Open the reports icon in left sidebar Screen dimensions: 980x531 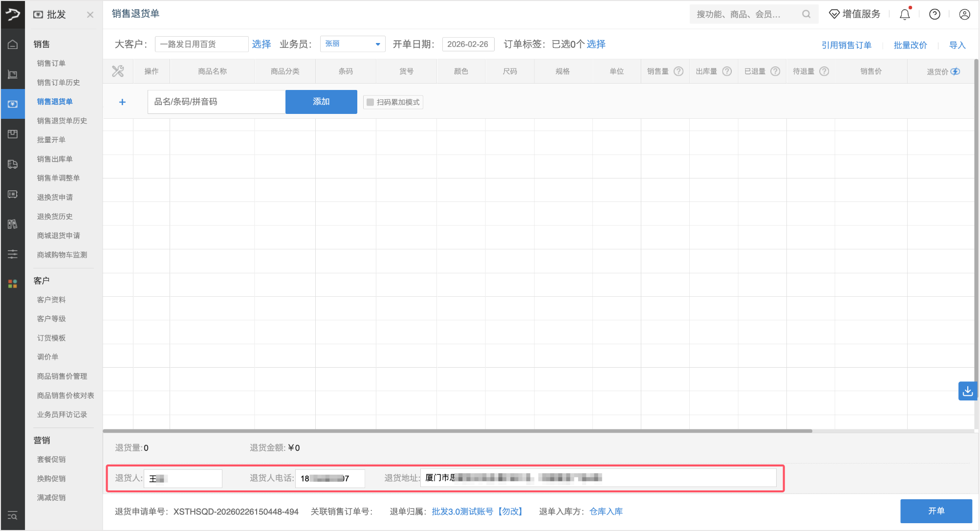pos(13,224)
